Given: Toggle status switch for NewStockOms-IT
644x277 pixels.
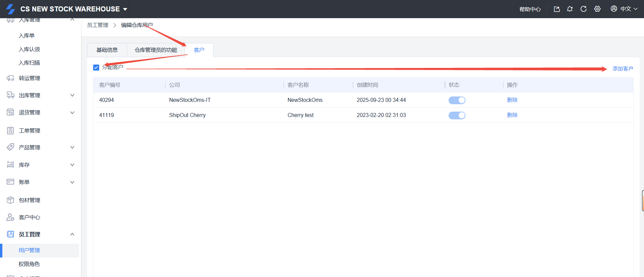Looking at the screenshot, I should (x=457, y=100).
